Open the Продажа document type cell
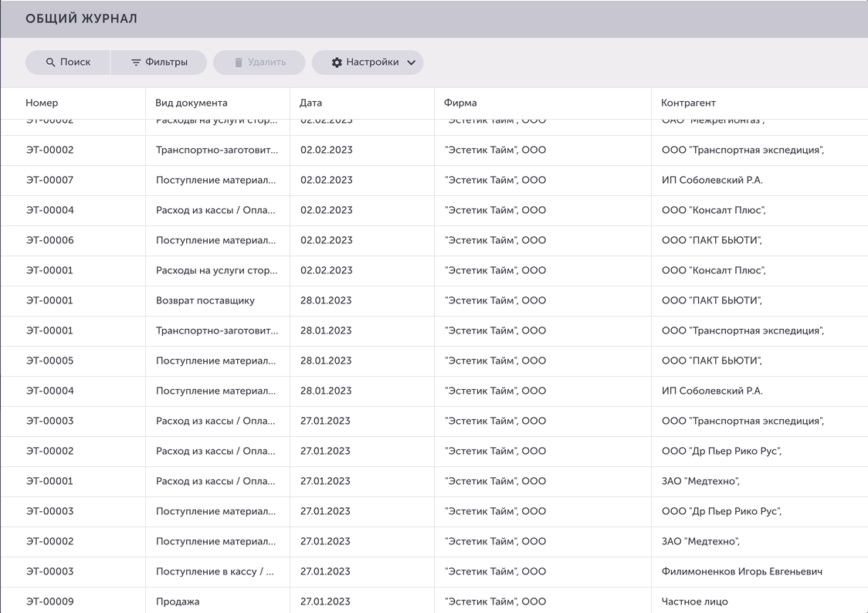This screenshot has width=868, height=613. click(178, 602)
